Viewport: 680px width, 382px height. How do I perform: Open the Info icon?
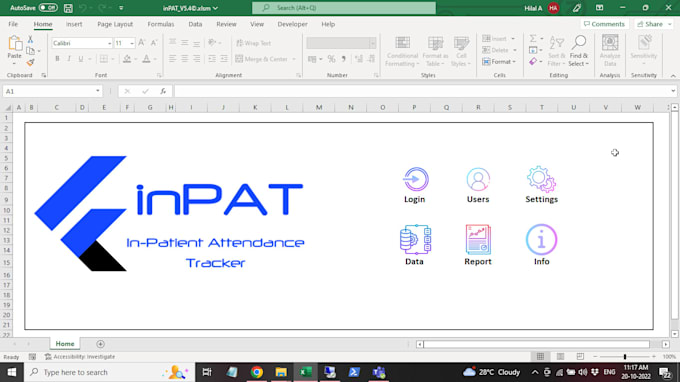pos(541,239)
